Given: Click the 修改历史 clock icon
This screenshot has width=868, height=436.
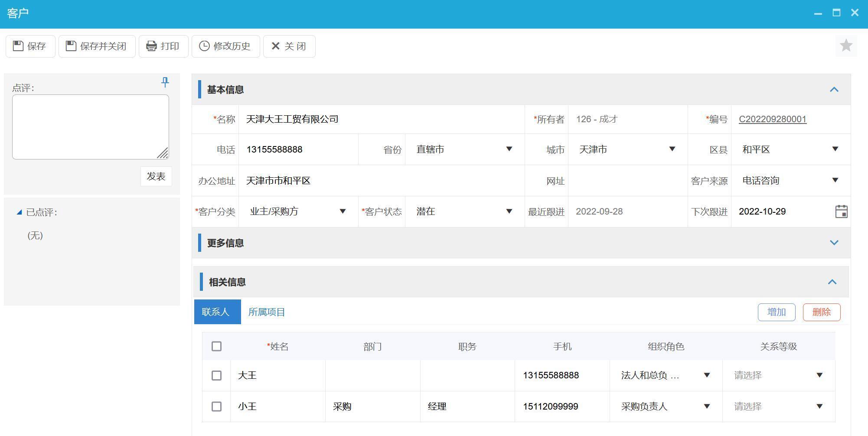Looking at the screenshot, I should (204, 46).
